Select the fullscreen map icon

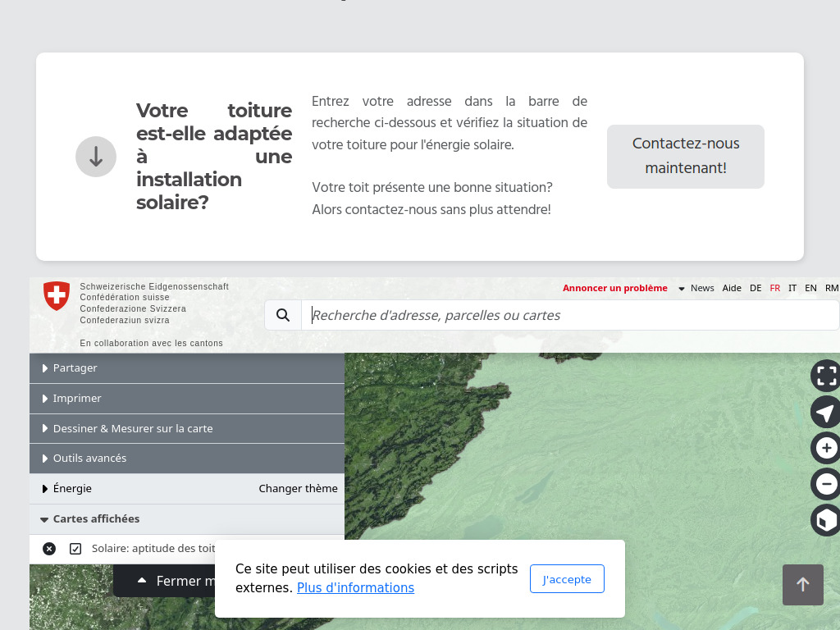click(x=825, y=376)
